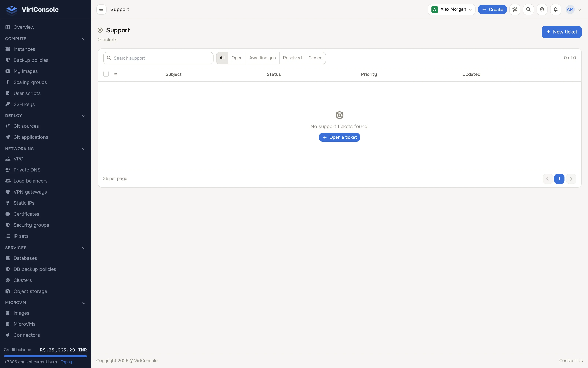The image size is (588, 368).
Task: Open the magic wand assistant icon
Action: point(515,10)
